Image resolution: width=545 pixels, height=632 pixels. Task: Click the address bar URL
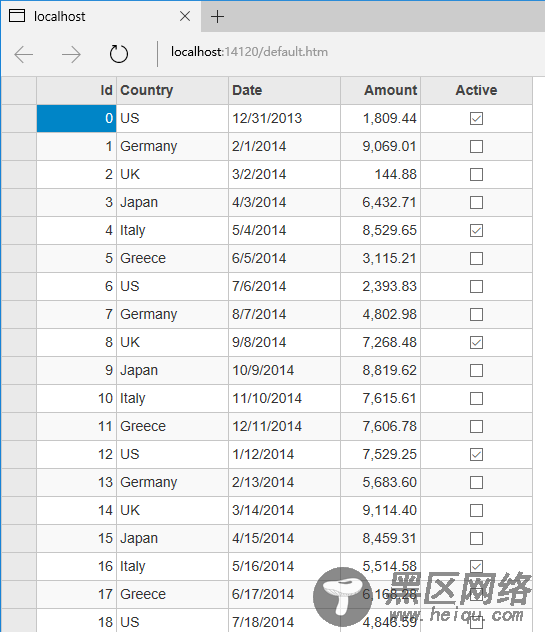pos(249,52)
